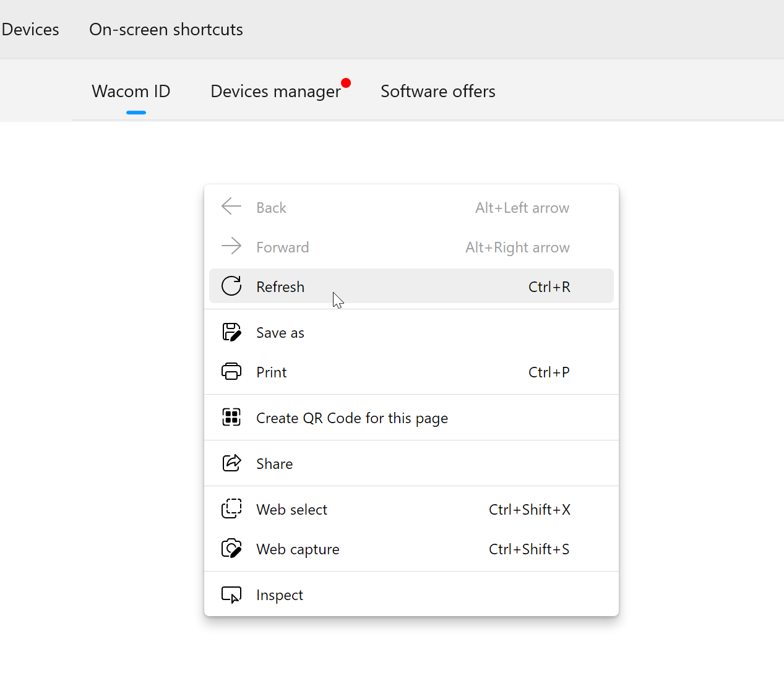784x678 pixels.
Task: Choose Forward from the context menu
Action: [282, 247]
